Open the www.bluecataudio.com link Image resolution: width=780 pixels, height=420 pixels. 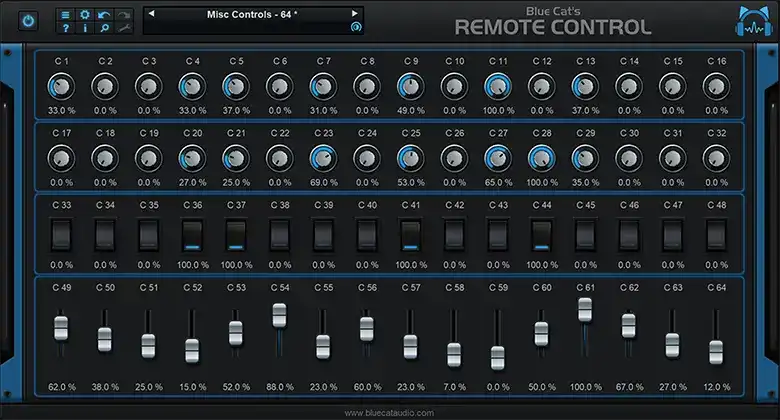click(389, 413)
